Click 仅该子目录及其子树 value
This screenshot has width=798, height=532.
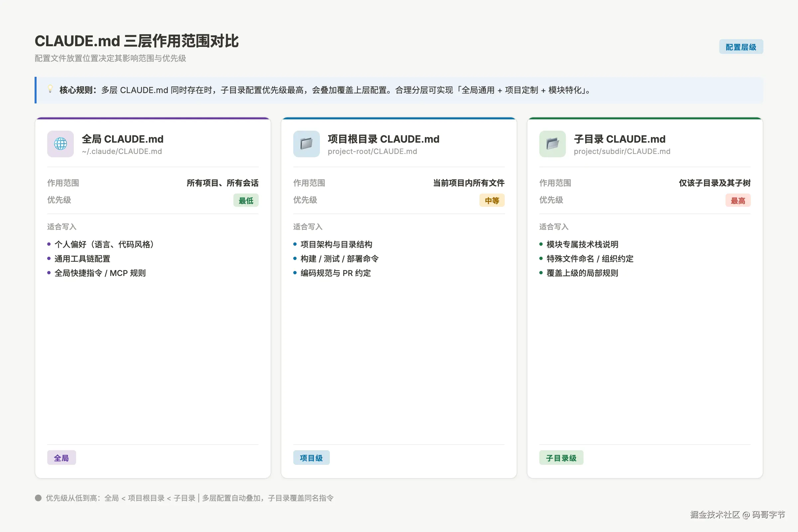coord(715,183)
